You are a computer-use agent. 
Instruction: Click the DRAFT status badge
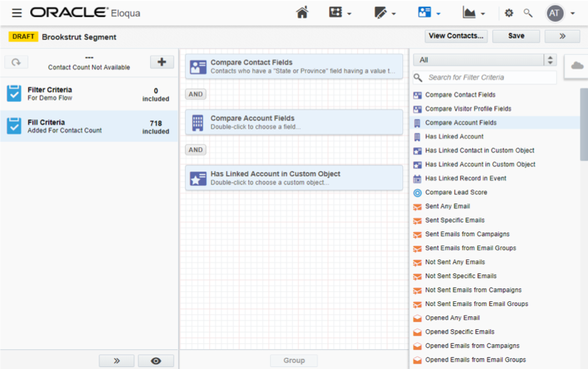[23, 37]
